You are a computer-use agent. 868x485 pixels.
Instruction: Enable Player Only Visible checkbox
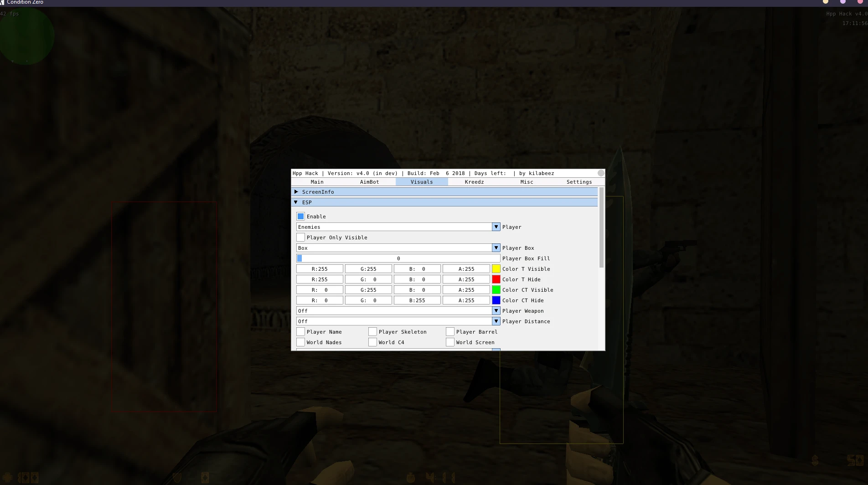300,237
